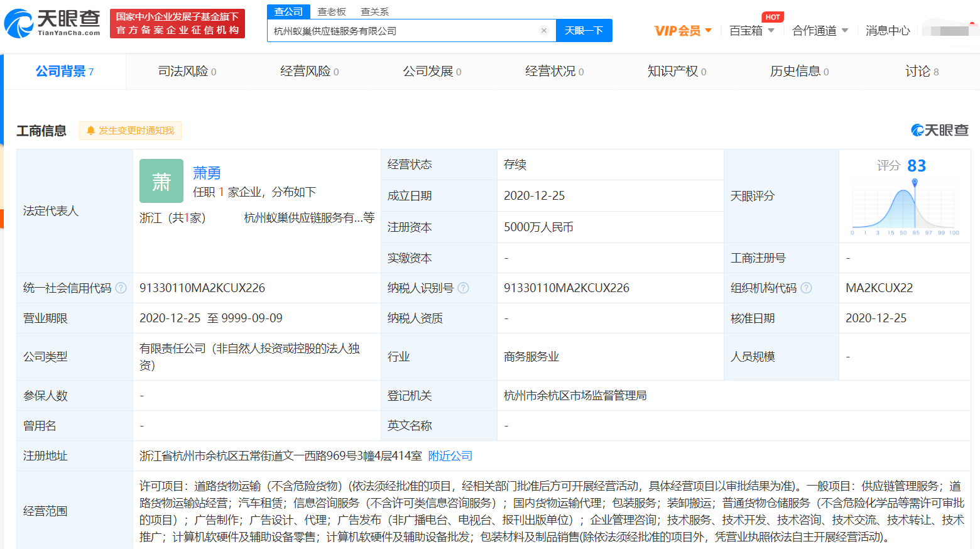Click the 附近公司 link
Image resolution: width=980 pixels, height=549 pixels.
point(450,456)
